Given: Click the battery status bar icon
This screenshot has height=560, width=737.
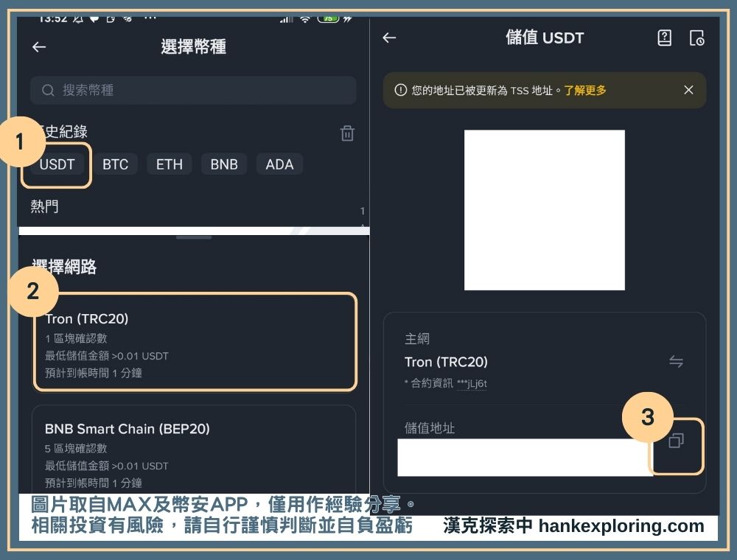Looking at the screenshot, I should 328,19.
